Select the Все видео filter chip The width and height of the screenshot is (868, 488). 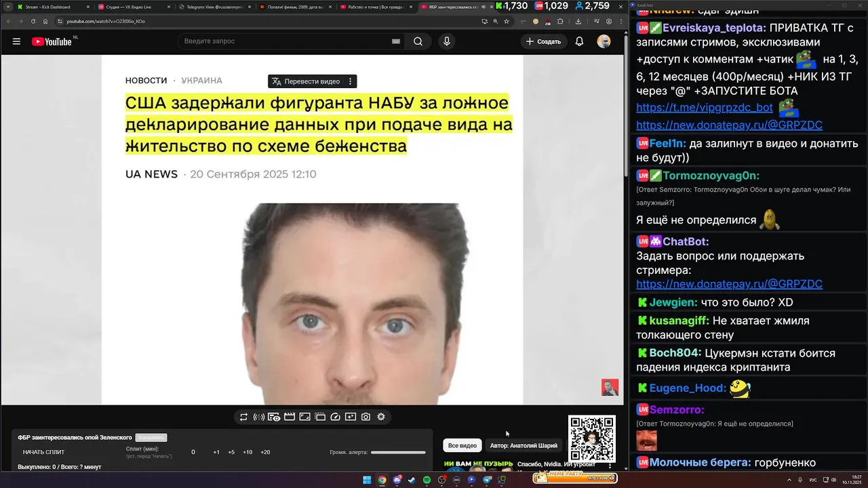click(x=462, y=445)
